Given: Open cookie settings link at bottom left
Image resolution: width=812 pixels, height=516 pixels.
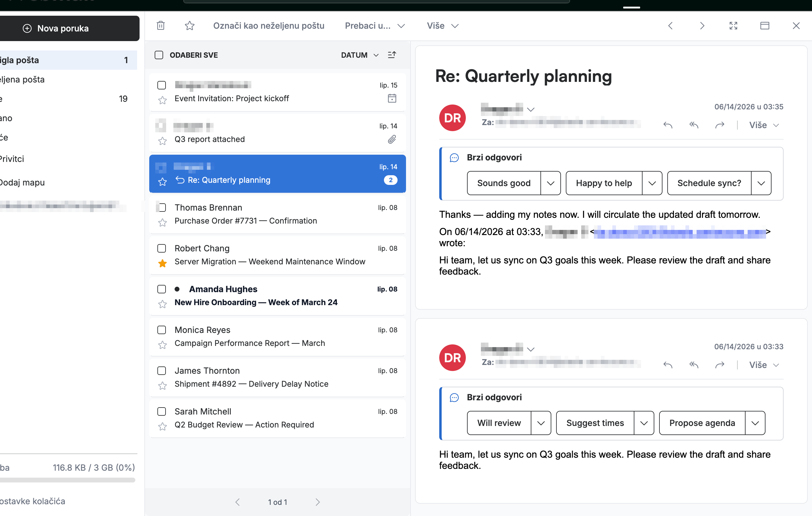Looking at the screenshot, I should (x=32, y=501).
